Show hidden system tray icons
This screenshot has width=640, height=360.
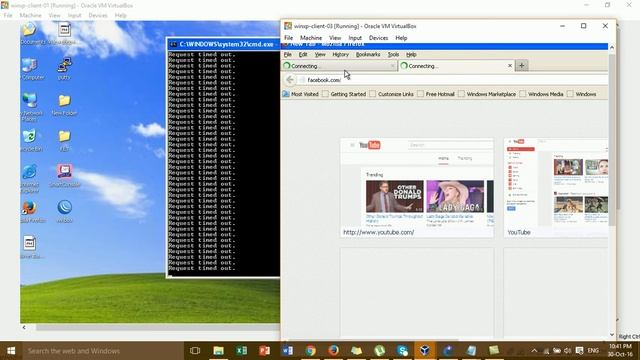point(534,351)
